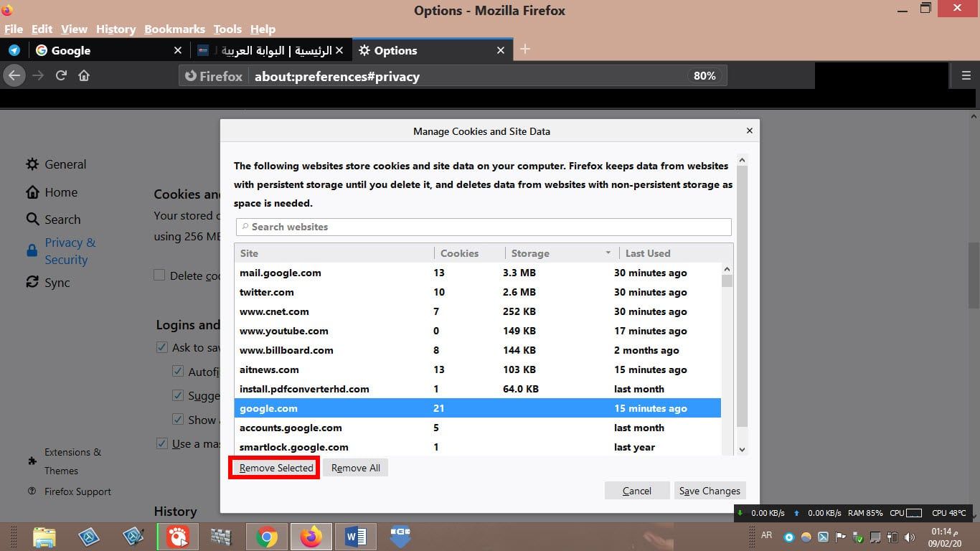
Task: Open the red screen recorder taskbar icon
Action: (177, 537)
